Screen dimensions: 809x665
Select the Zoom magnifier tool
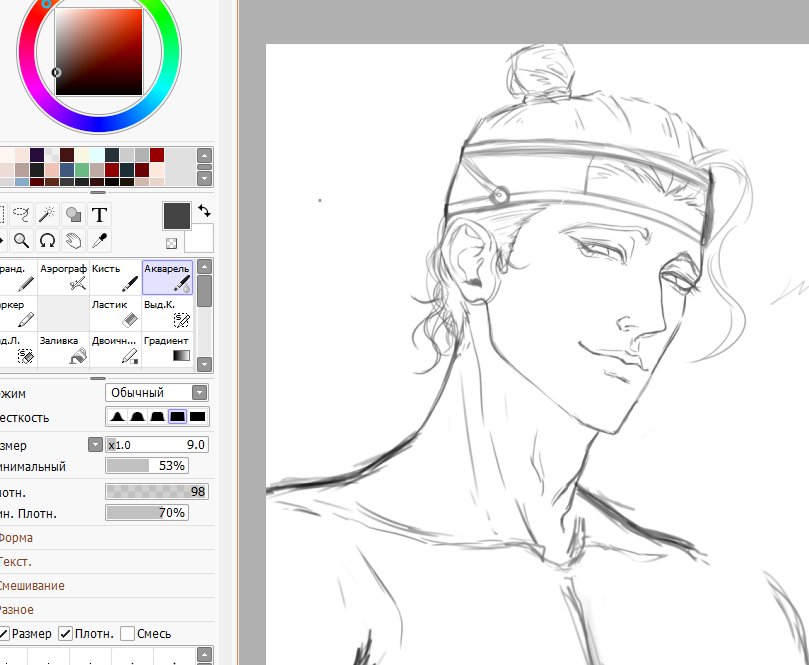(21, 240)
